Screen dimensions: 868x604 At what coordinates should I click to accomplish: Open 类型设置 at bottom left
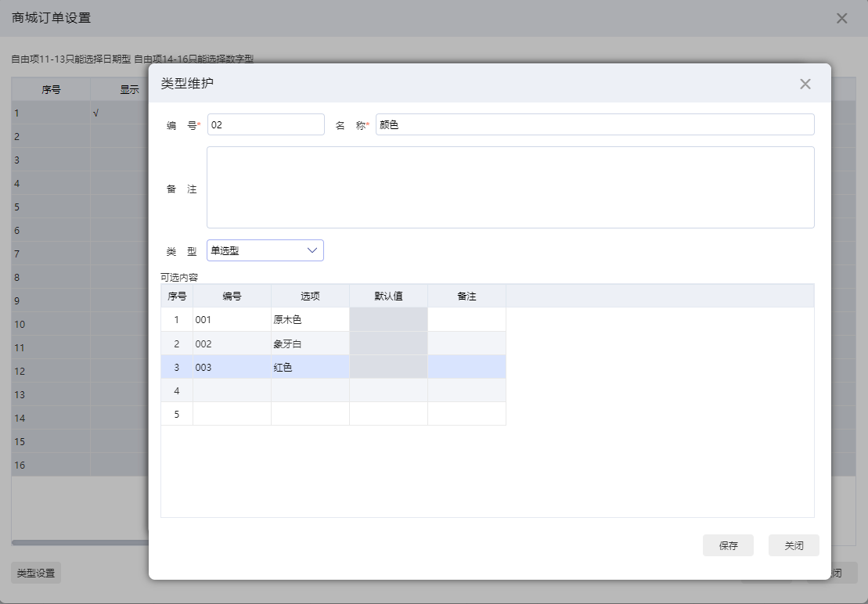click(36, 573)
